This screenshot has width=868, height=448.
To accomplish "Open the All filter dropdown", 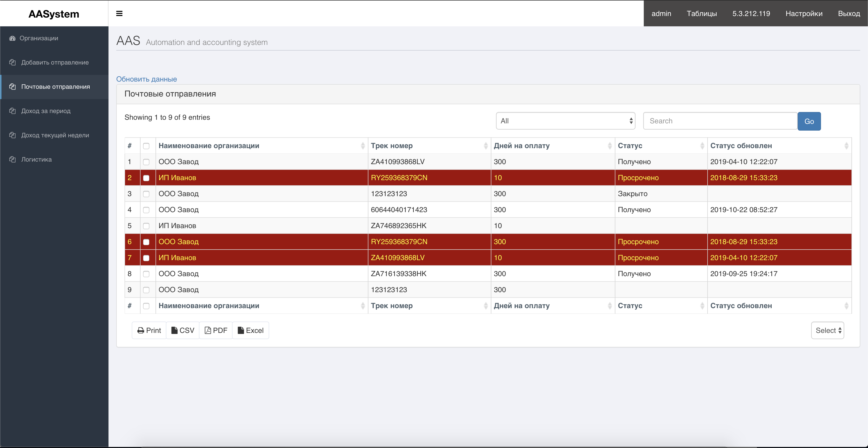I will click(x=565, y=121).
